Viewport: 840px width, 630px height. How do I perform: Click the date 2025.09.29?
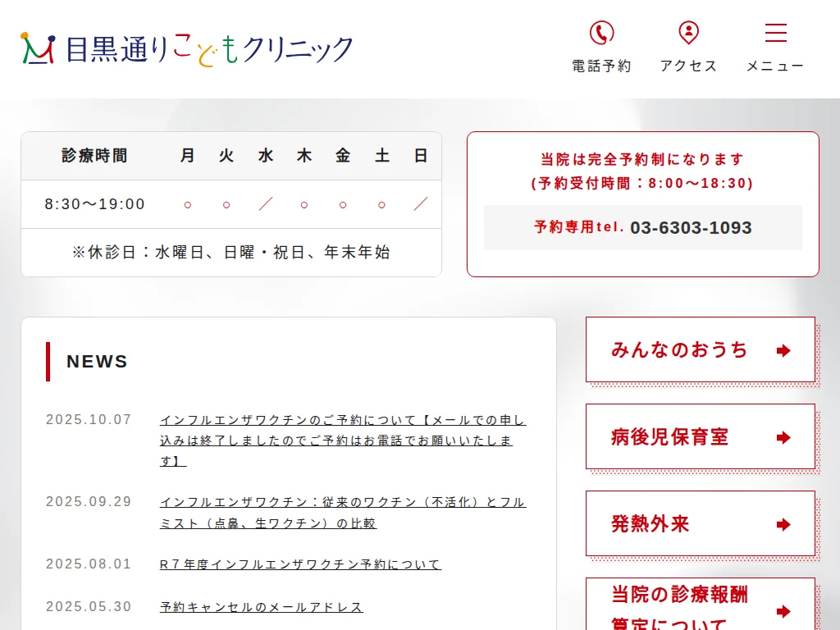point(89,501)
